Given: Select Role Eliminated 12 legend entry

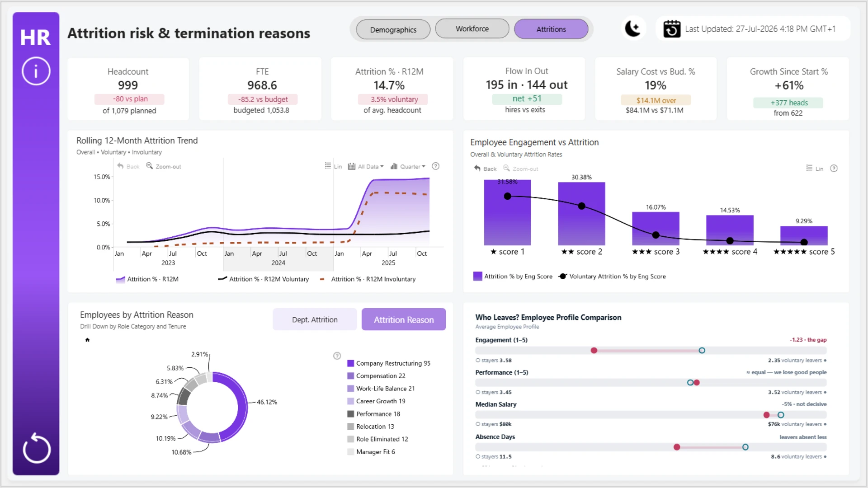Looking at the screenshot, I should point(377,439).
